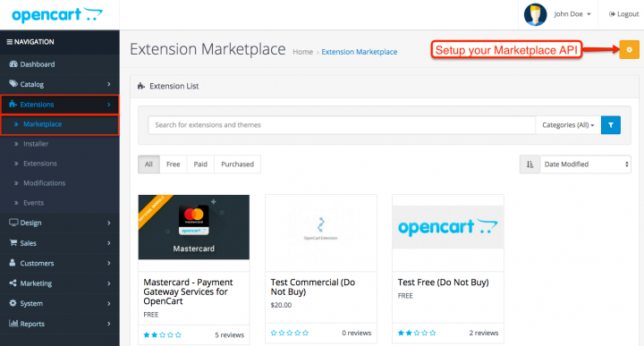The image size is (644, 346).
Task: Click the $20.00 price text
Action: click(x=282, y=305)
